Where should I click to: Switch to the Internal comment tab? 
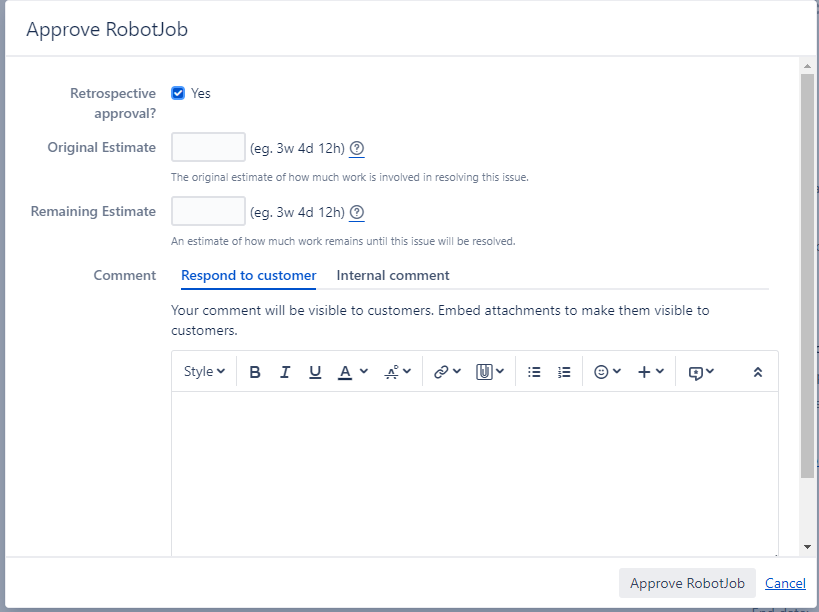[393, 275]
